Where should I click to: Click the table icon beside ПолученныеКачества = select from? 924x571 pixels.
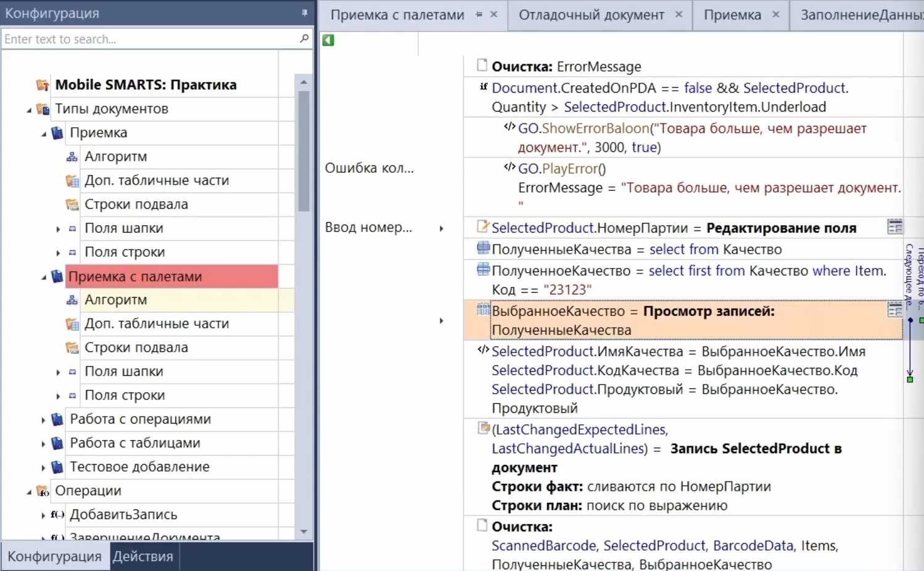[x=484, y=248]
